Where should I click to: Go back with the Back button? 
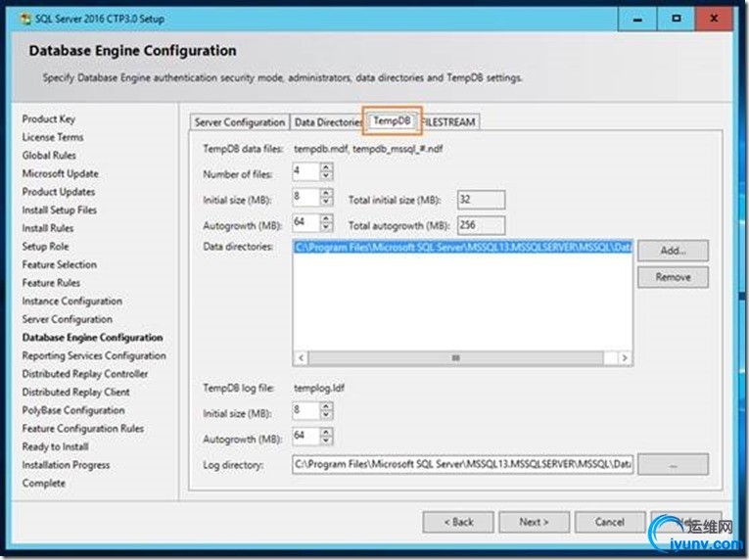tap(458, 522)
